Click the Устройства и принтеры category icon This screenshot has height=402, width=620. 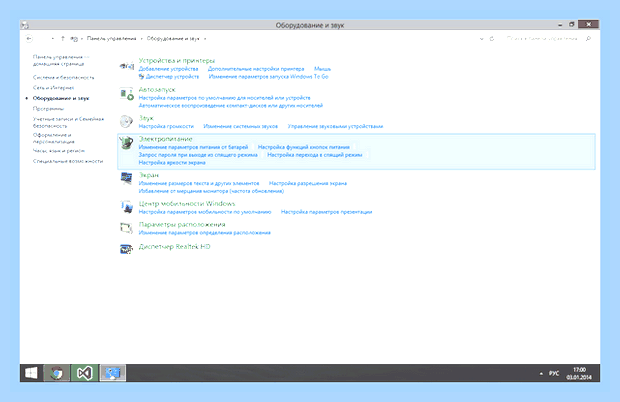tap(127, 66)
